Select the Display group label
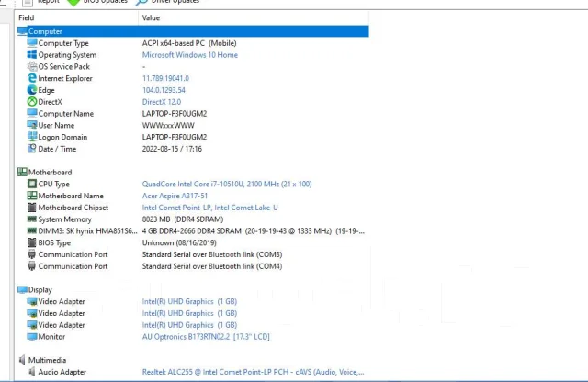Viewport: 588px width, 382px height. point(40,290)
